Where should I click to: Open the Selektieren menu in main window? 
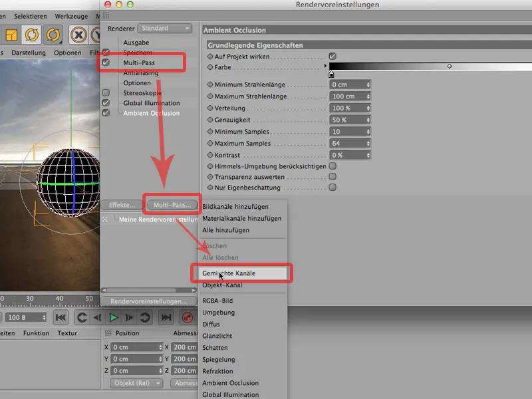(x=31, y=16)
